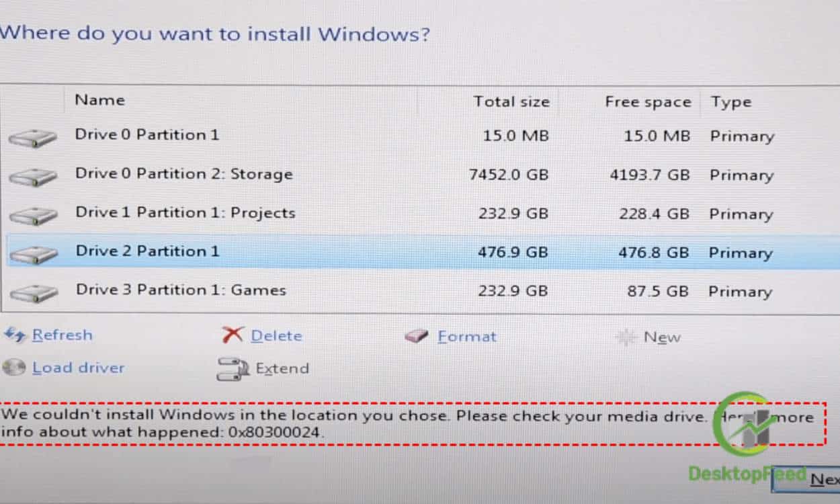Click the Format eraser icon
This screenshot has width=840, height=504.
click(x=417, y=336)
